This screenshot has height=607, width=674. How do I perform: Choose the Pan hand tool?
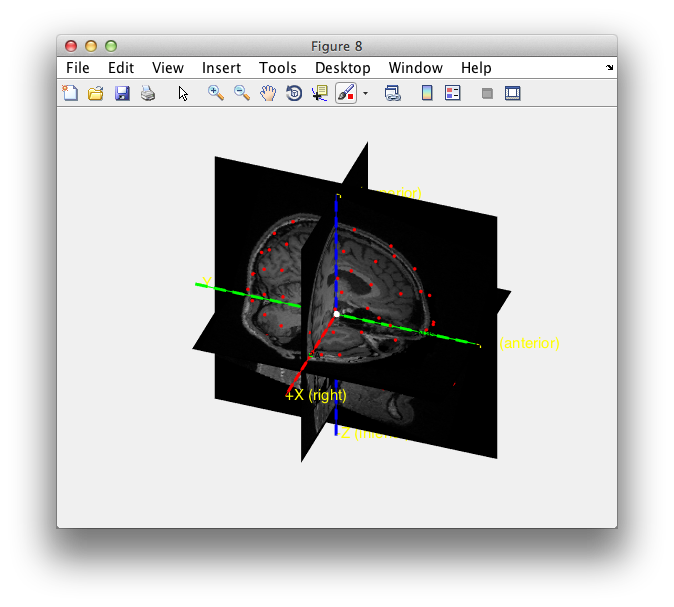[268, 93]
